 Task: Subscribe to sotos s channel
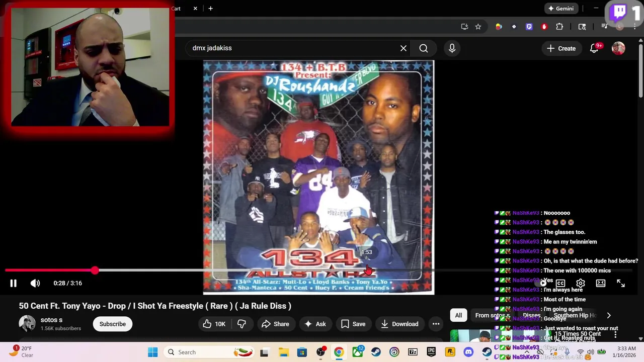[113, 324]
